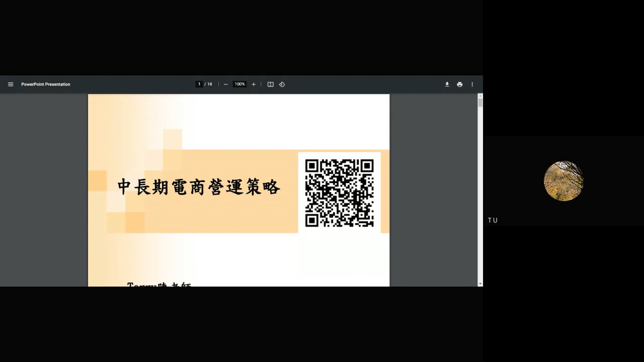Viewport: 644px width, 362px height.
Task: Click the 100% zoom level box
Action: 239,84
